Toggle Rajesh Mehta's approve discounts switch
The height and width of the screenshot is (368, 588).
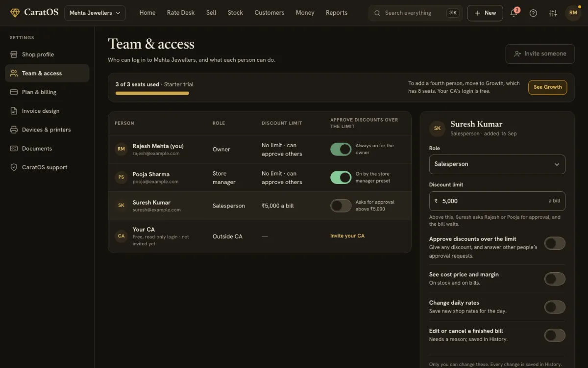click(341, 149)
